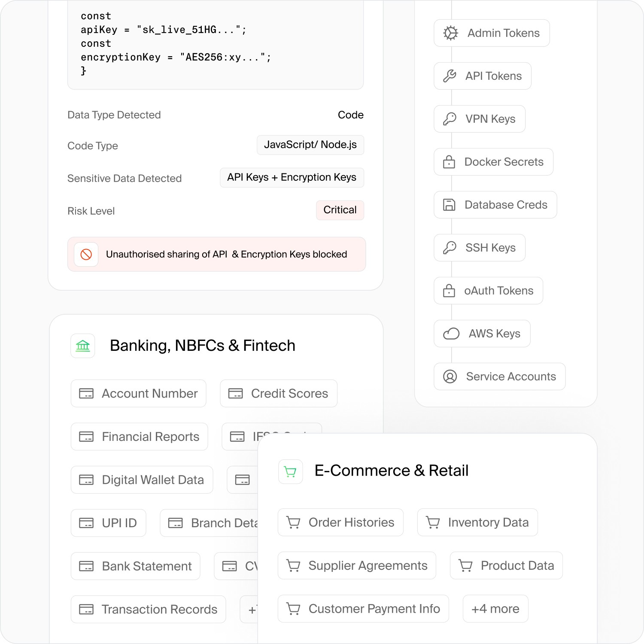Click the Code value text
The height and width of the screenshot is (644, 644).
tap(351, 115)
